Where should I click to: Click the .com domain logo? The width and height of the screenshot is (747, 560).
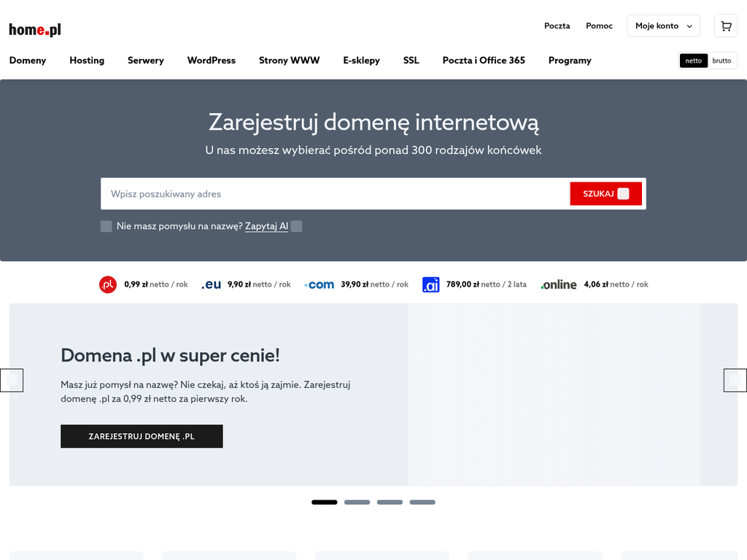(320, 285)
